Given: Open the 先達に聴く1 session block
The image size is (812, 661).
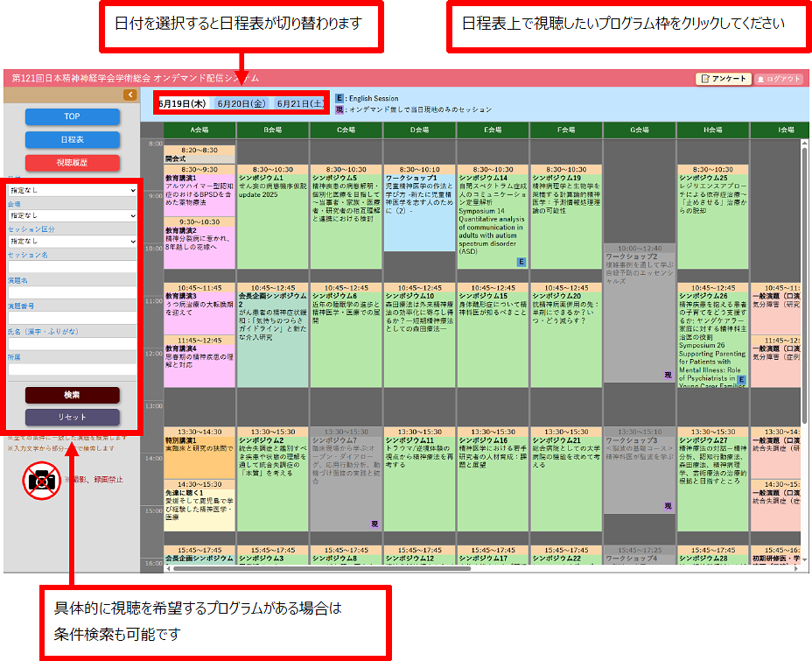Looking at the screenshot, I should pyautogui.click(x=199, y=505).
